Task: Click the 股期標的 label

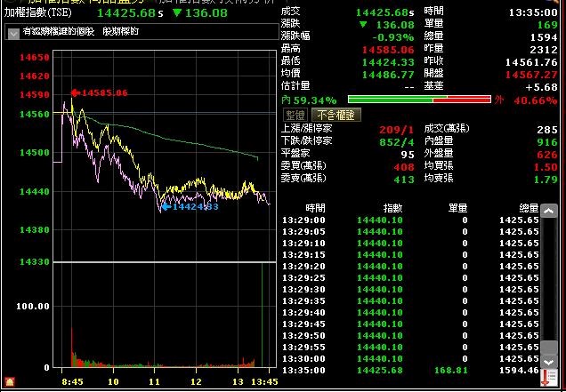Action: (120, 31)
